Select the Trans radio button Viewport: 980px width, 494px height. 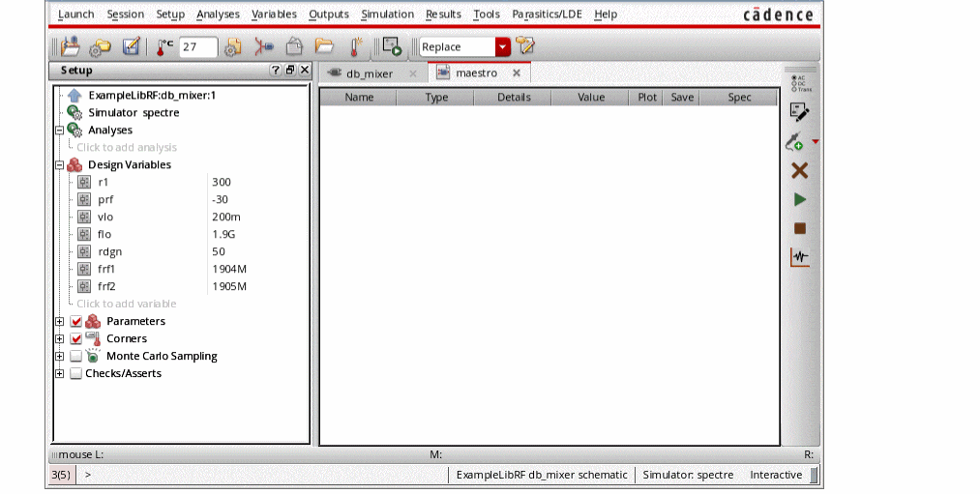pos(794,89)
